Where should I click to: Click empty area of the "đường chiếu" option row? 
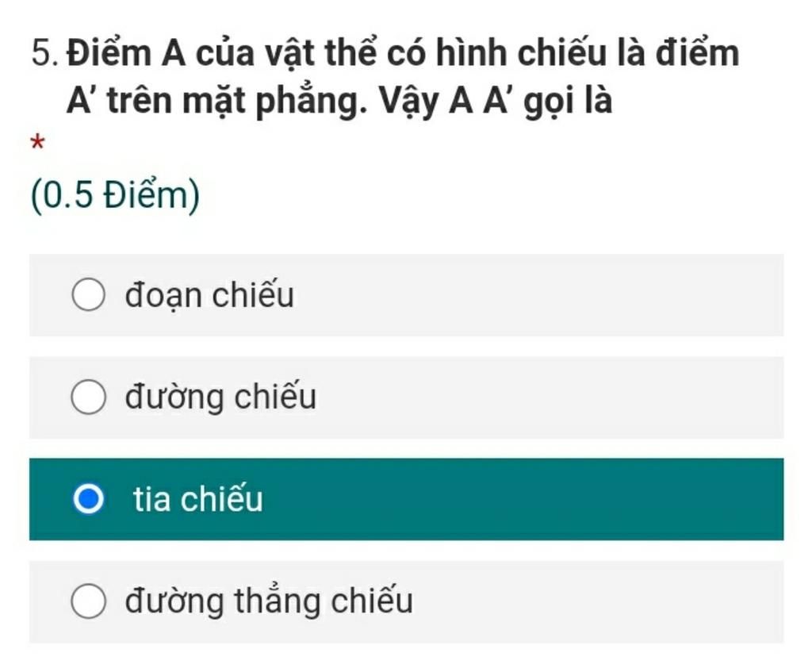549,397
